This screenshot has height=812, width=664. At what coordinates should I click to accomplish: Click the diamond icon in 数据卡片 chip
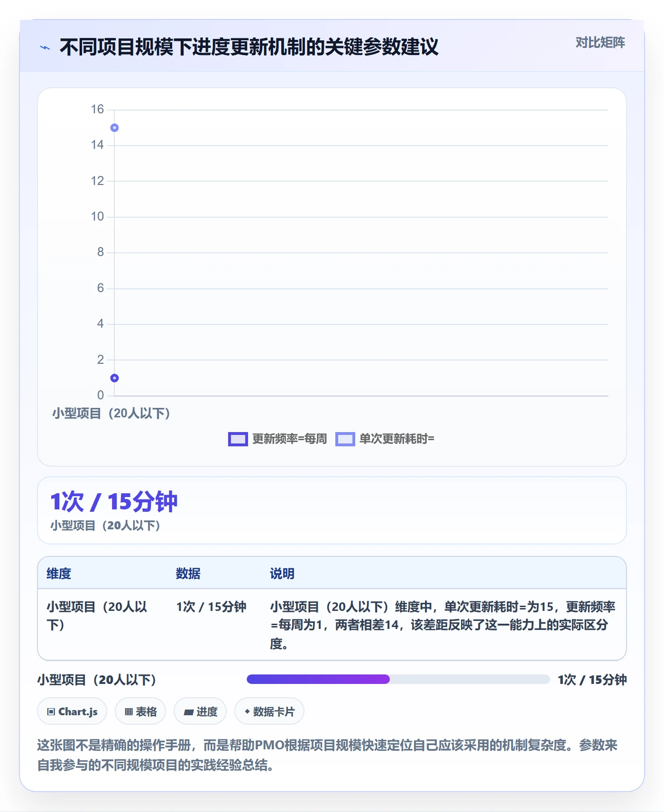(247, 711)
